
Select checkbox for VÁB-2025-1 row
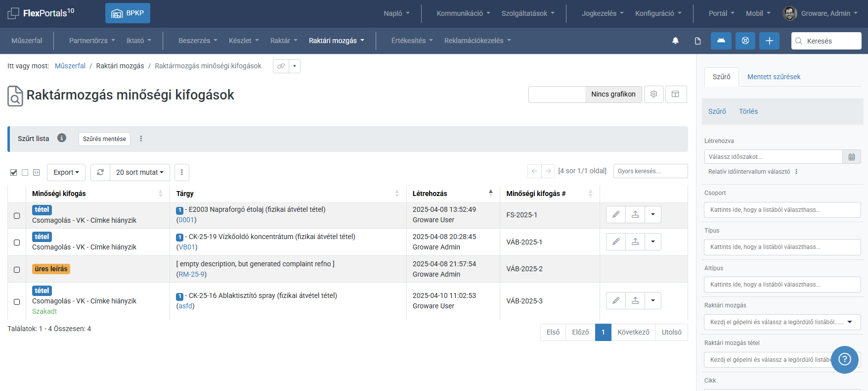tap(17, 243)
